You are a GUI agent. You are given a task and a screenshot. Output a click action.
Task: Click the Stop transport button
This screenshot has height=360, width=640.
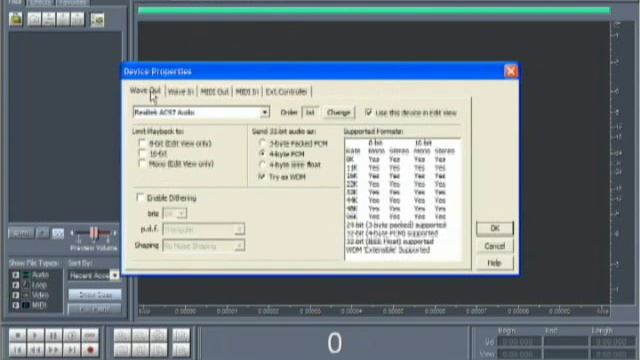[x=18, y=336]
